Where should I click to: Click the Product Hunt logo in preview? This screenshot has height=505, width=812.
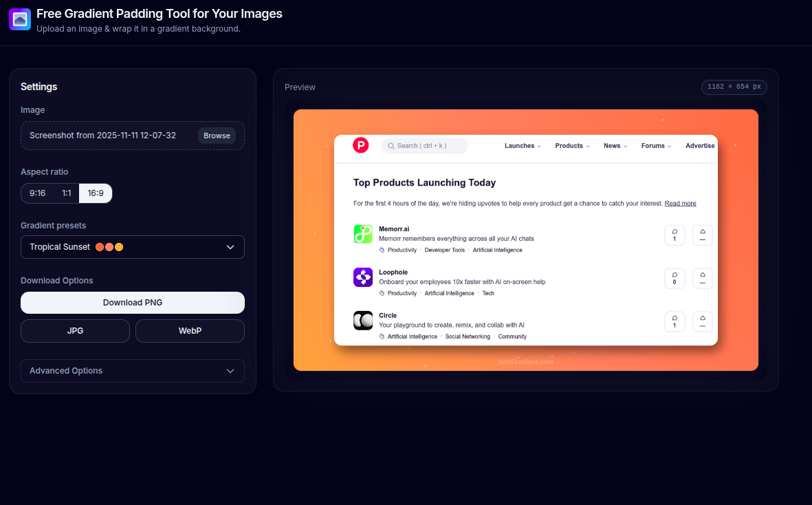360,145
